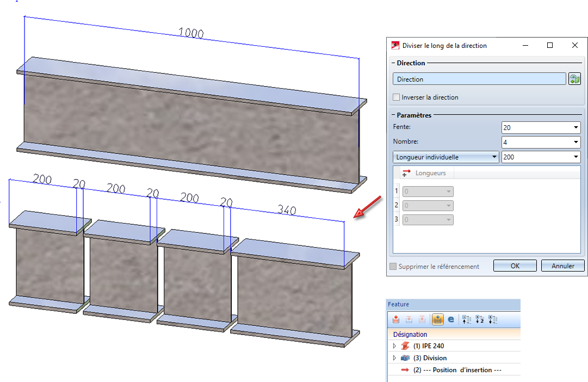The image size is (588, 382).
Task: Click the third greyed dotted feature icon
Action: (422, 319)
